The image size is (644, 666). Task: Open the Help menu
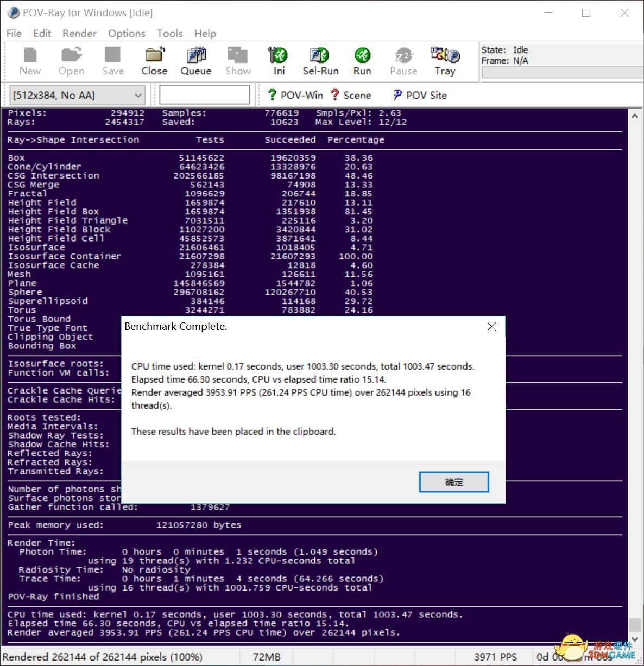205,33
